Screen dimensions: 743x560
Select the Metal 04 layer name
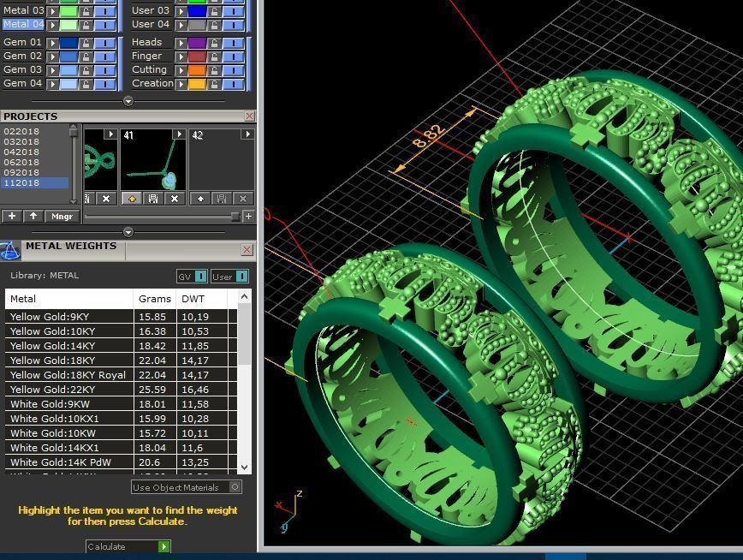(24, 24)
